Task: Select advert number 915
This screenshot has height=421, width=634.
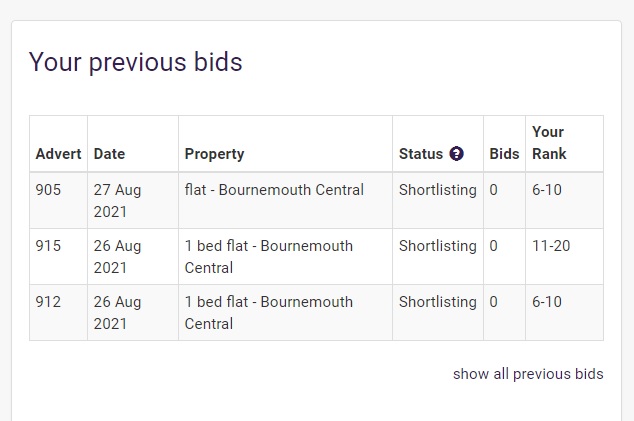Action: click(48, 246)
